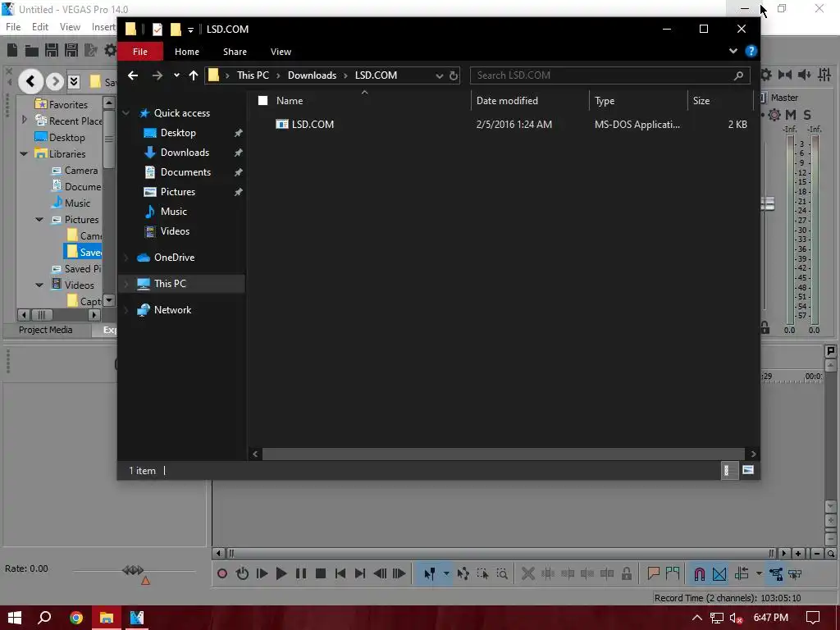Insert a marker with the marker icon
The height and width of the screenshot is (630, 840).
coord(653,573)
